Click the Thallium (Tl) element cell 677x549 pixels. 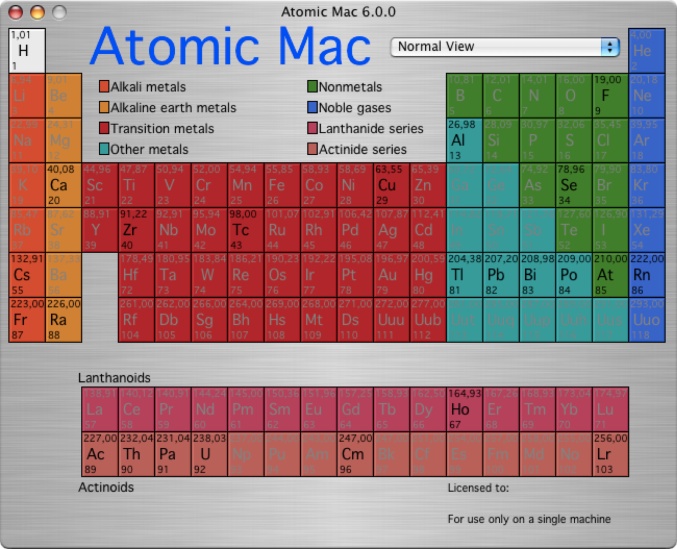[465, 275]
